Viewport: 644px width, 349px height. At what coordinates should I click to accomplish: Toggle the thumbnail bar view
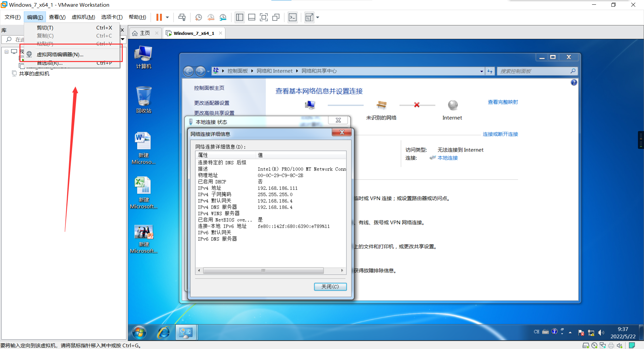click(252, 17)
